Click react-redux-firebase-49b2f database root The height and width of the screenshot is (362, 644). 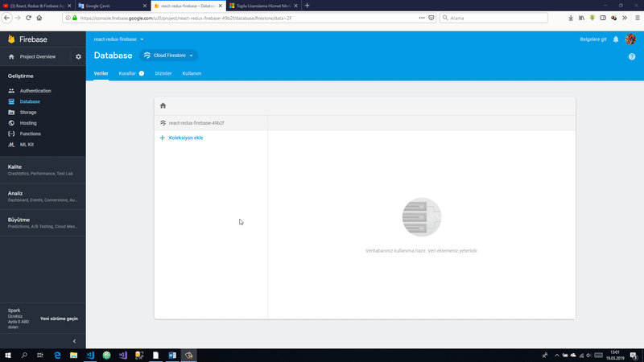(x=196, y=123)
